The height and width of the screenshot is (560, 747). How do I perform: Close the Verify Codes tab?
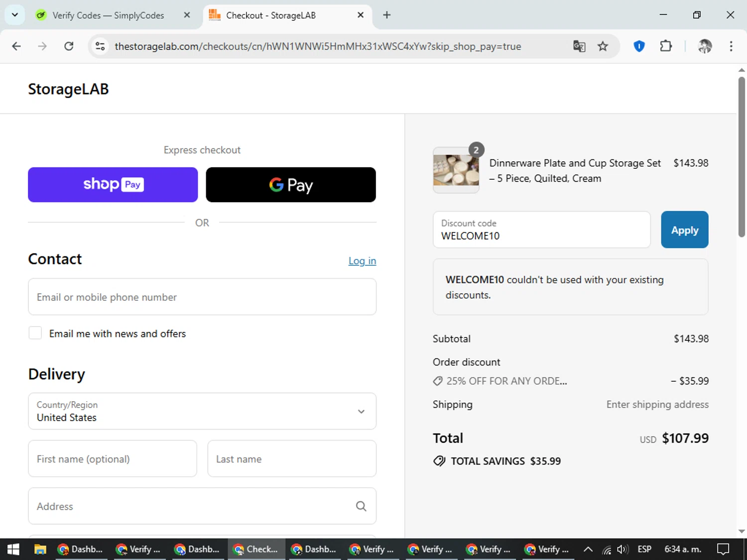pos(187,15)
